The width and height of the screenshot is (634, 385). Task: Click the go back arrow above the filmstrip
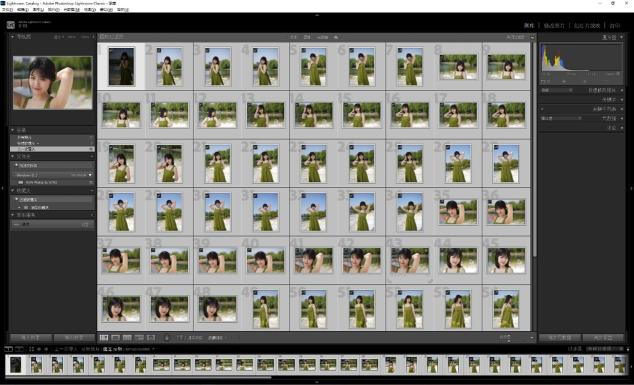[39, 349]
